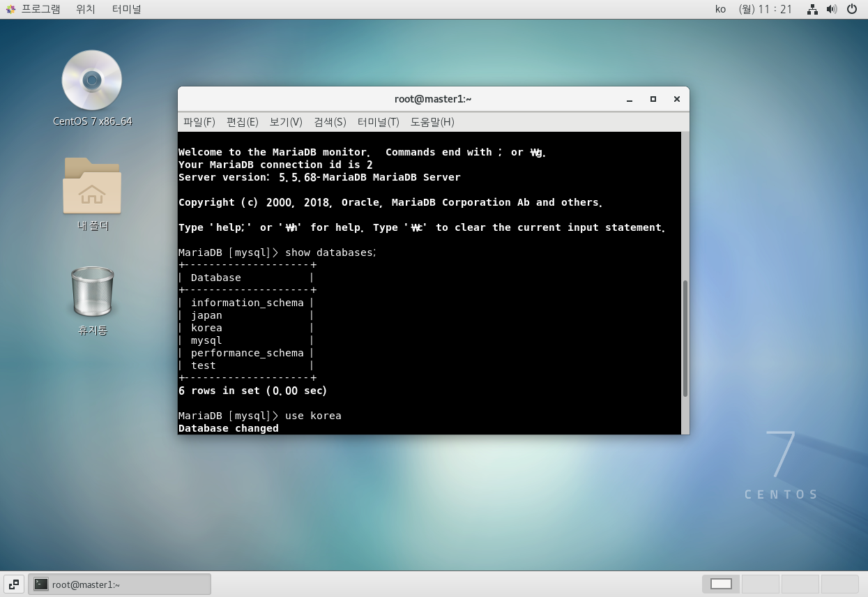Open the 터미널 menu in top panel

(x=126, y=9)
